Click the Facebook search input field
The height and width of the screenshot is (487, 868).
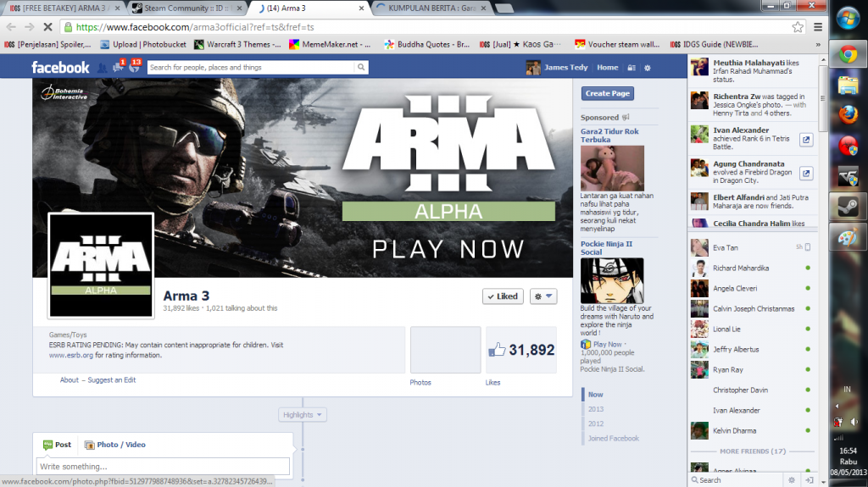pyautogui.click(x=251, y=67)
